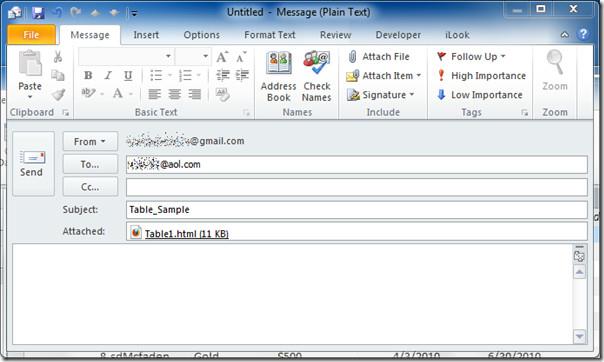Click into the Subject field

tap(356, 210)
